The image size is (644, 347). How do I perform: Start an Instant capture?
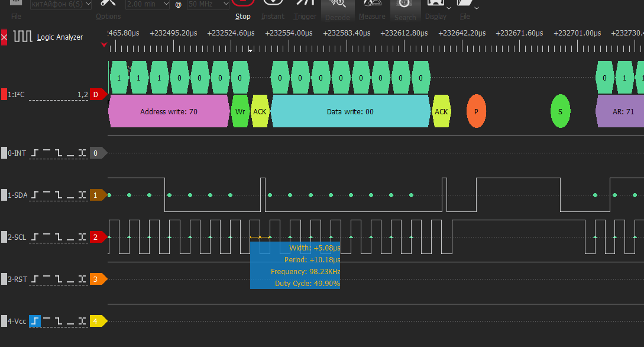click(273, 8)
